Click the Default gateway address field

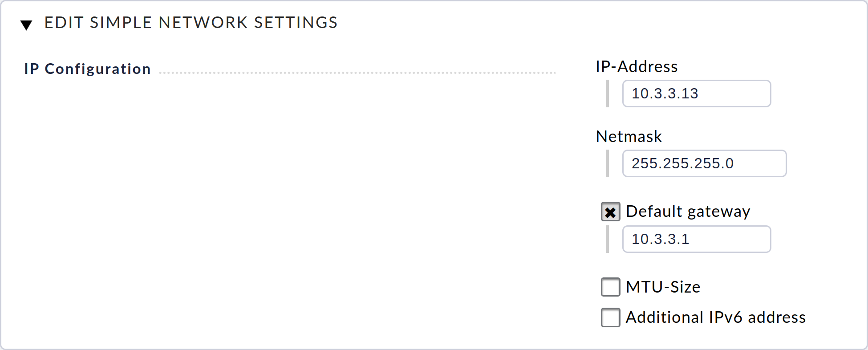click(696, 239)
